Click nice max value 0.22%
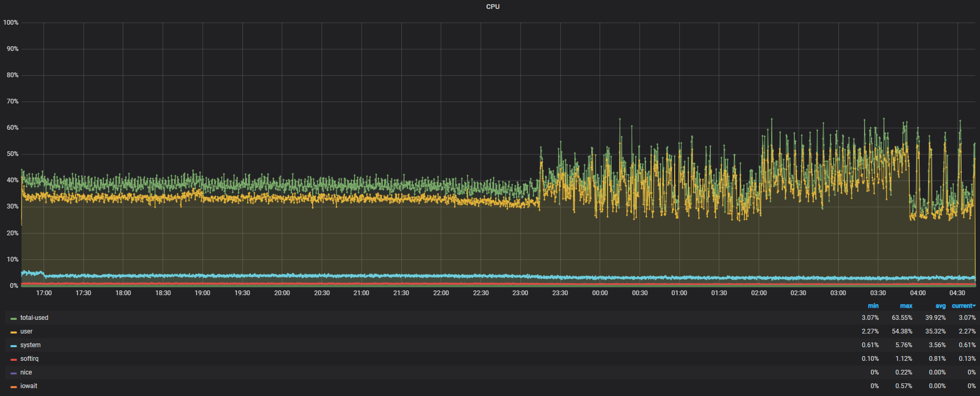This screenshot has height=396, width=980. 904,372
